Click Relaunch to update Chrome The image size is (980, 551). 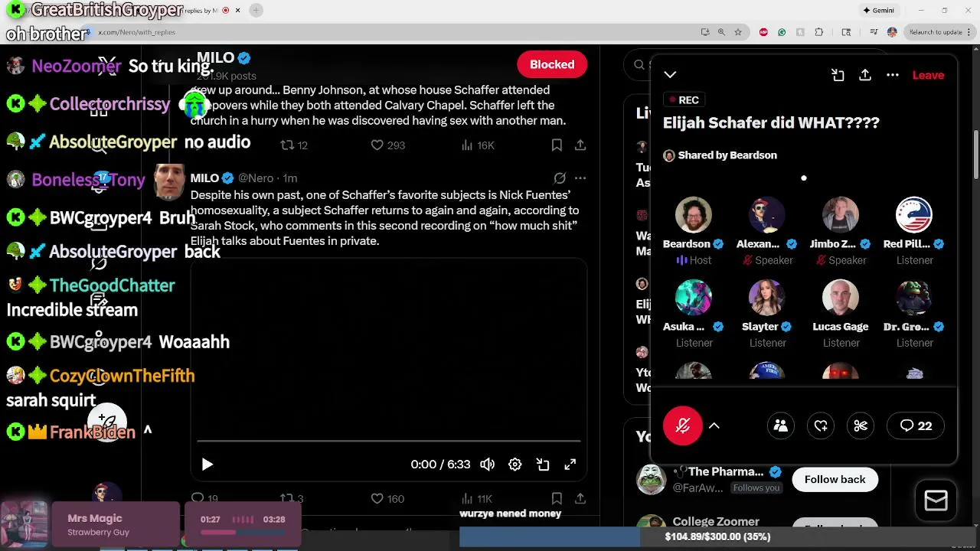tap(936, 32)
